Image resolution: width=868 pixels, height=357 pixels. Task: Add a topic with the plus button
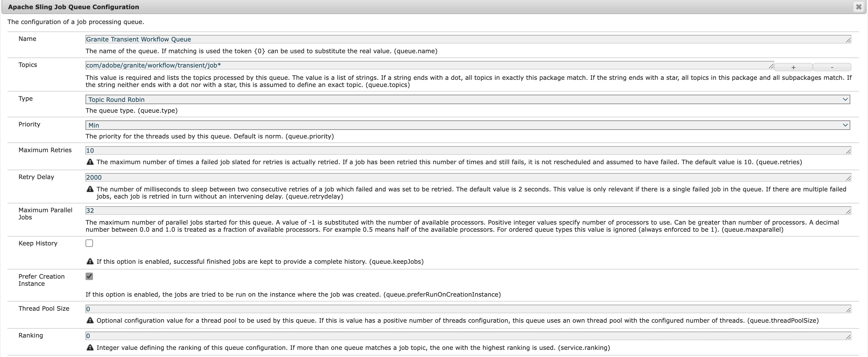793,67
